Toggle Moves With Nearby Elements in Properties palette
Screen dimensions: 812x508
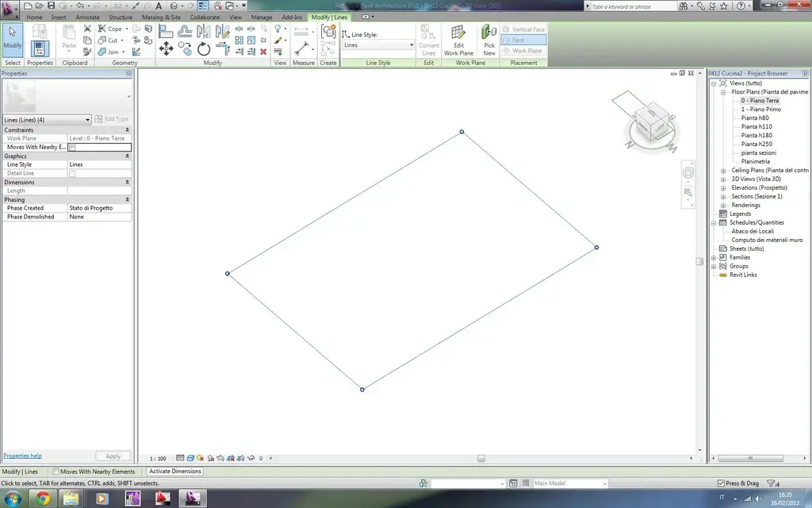click(72, 147)
